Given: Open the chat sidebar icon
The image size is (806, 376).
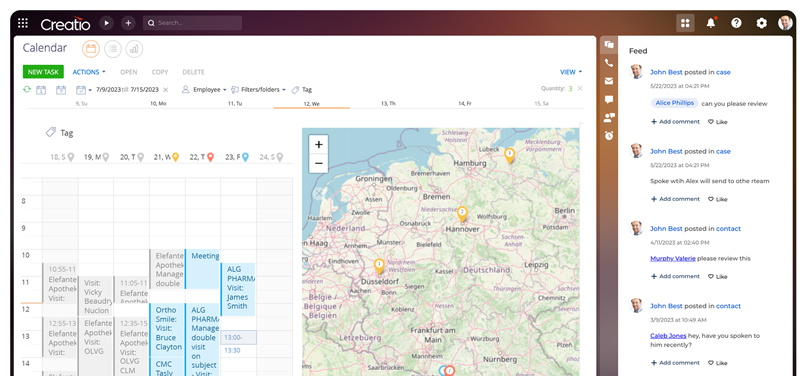Looking at the screenshot, I should 609,99.
